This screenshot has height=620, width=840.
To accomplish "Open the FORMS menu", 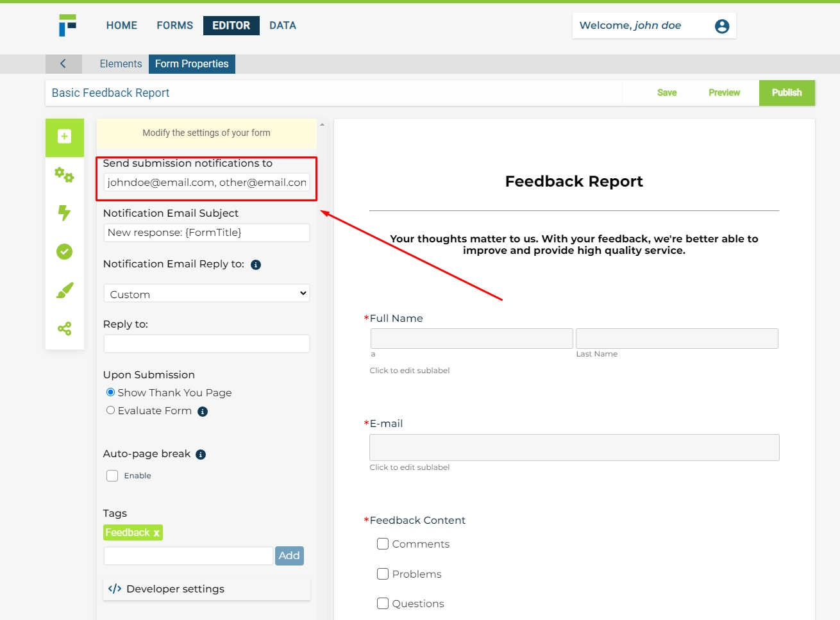I will (x=174, y=26).
